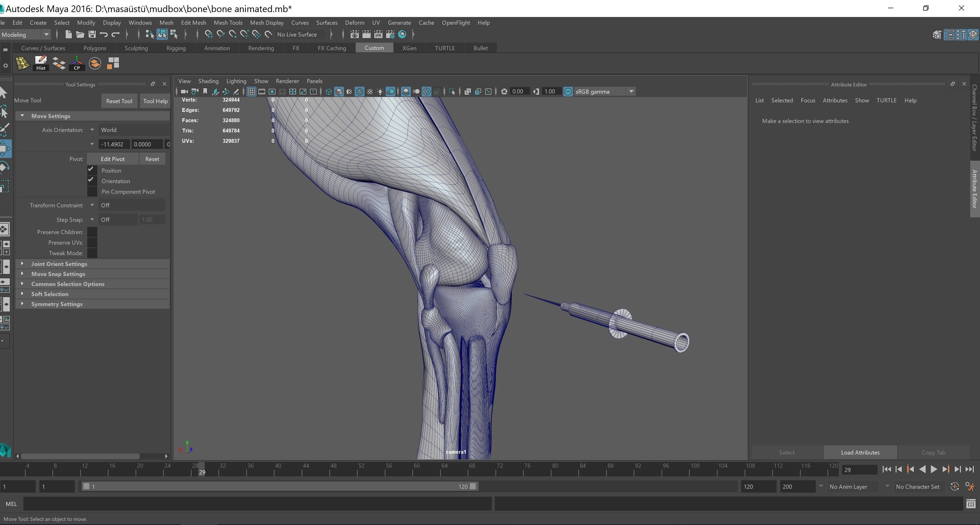The width and height of the screenshot is (980, 525).
Task: Click the Open Scene folder icon
Action: point(80,34)
